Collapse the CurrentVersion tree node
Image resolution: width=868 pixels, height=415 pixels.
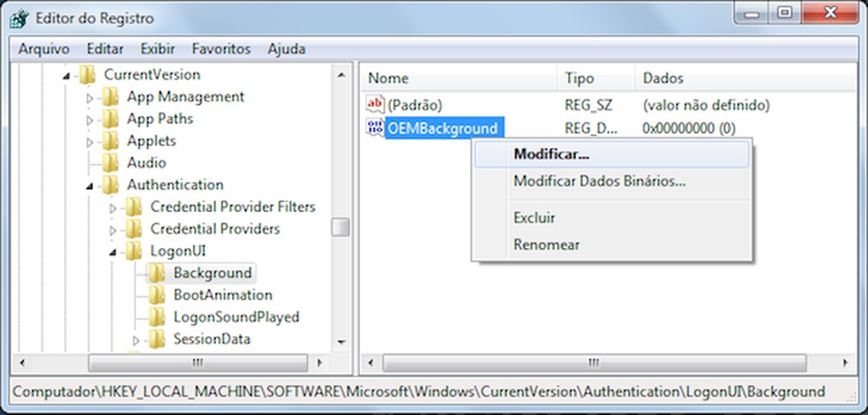[66, 75]
